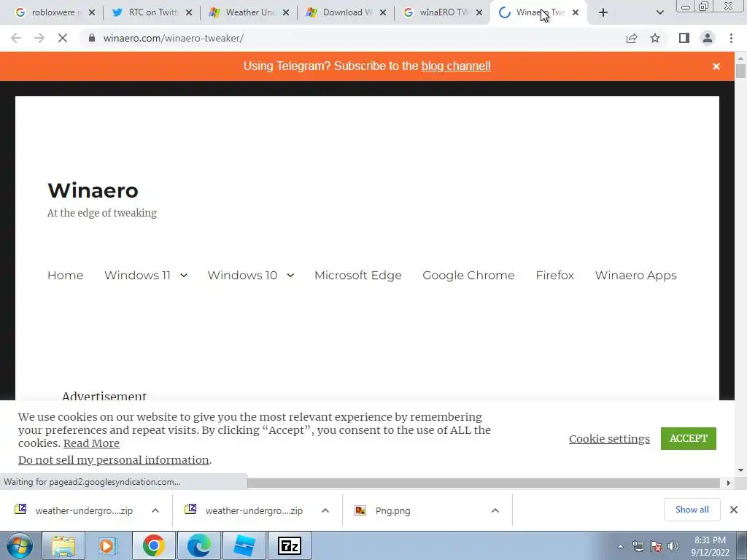The width and height of the screenshot is (747, 560).
Task: Open the Windows 11 menu item
Action: (x=137, y=275)
